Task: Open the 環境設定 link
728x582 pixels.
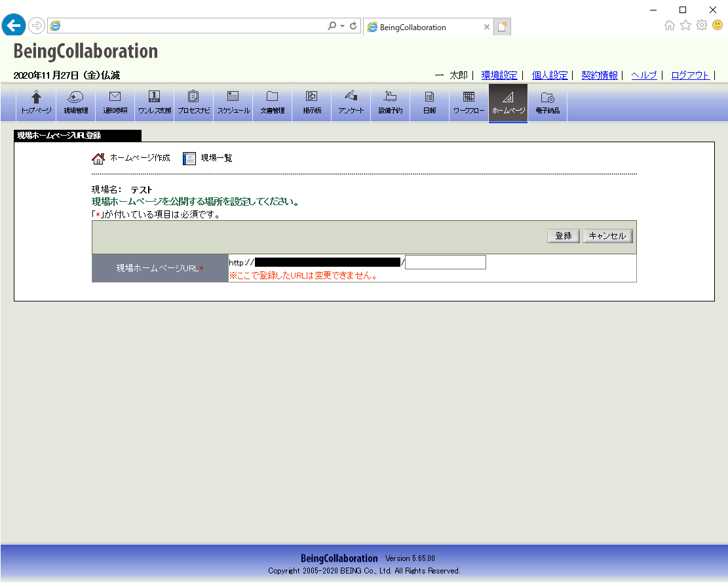Action: click(x=499, y=75)
